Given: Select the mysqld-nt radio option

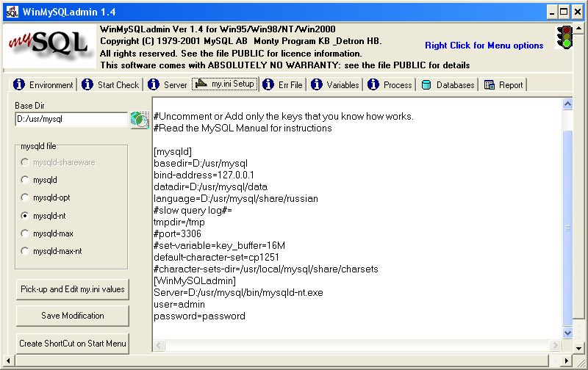Looking at the screenshot, I should coord(43,216).
